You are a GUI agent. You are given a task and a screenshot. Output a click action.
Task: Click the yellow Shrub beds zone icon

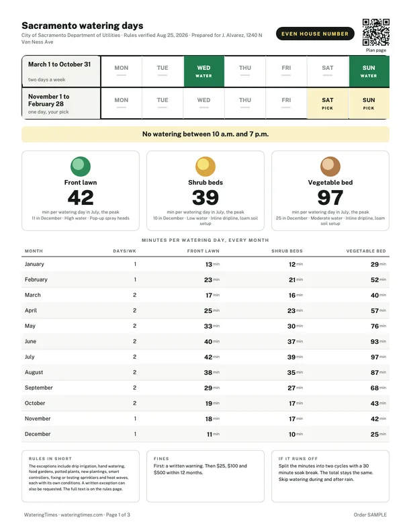[x=205, y=167]
